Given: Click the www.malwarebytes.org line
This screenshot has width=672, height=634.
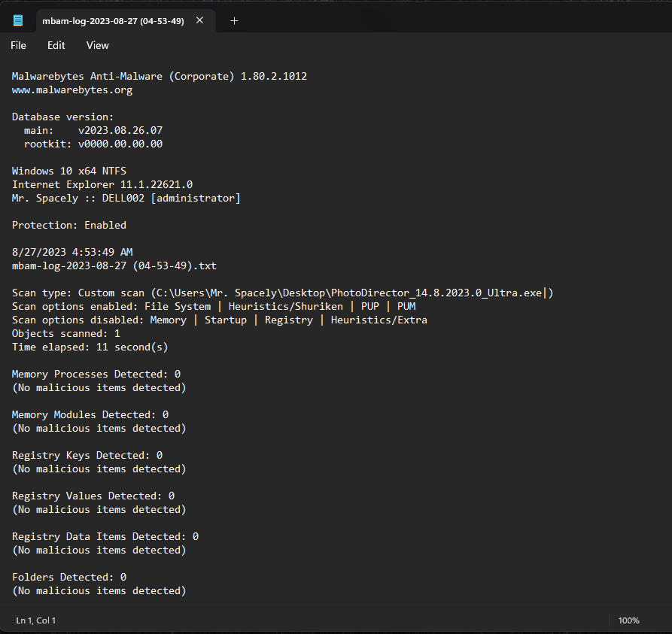Looking at the screenshot, I should click(72, 90).
